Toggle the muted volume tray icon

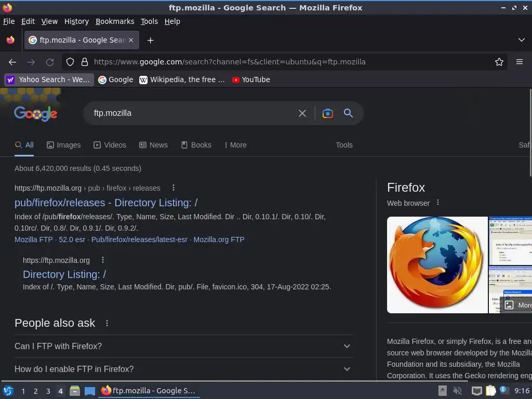(x=458, y=391)
